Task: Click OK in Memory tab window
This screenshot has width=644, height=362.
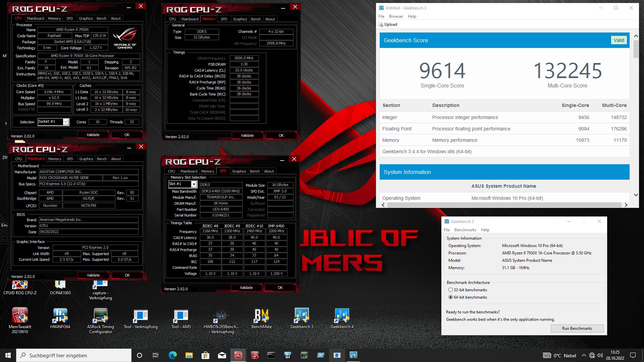Action: click(x=281, y=135)
